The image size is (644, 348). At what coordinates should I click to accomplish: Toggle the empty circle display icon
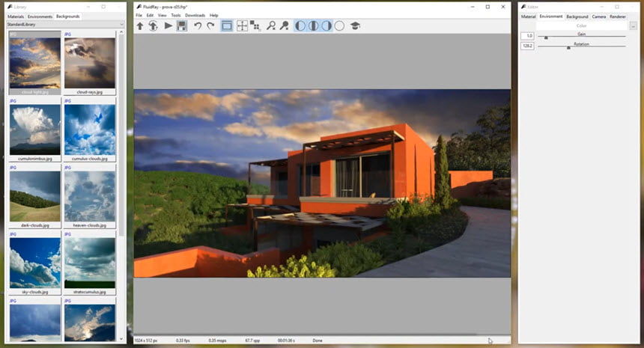339,26
